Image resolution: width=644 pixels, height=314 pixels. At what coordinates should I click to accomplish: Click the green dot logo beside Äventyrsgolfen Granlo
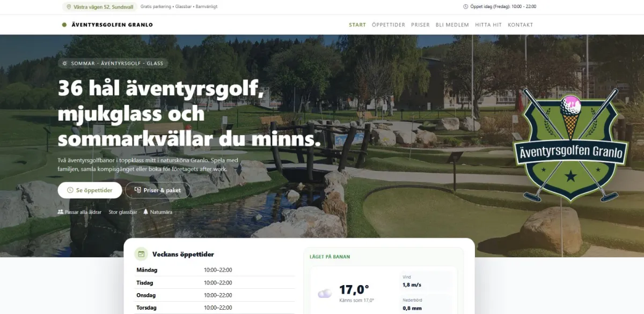(x=64, y=25)
